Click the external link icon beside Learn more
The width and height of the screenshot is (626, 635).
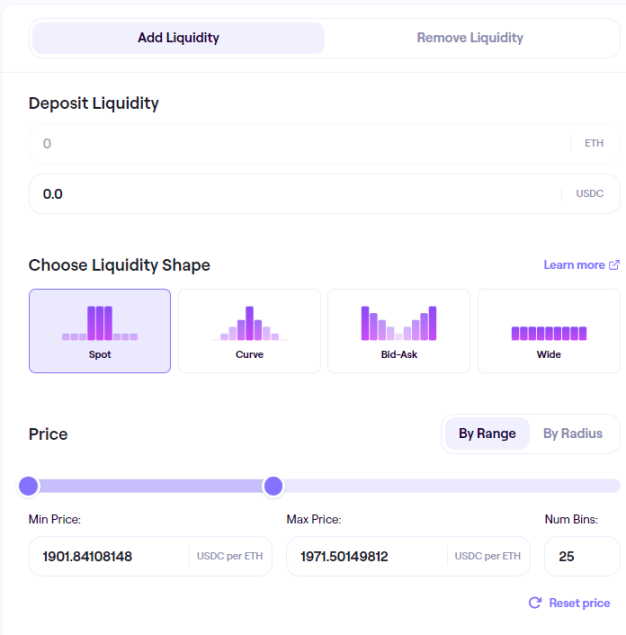click(614, 265)
